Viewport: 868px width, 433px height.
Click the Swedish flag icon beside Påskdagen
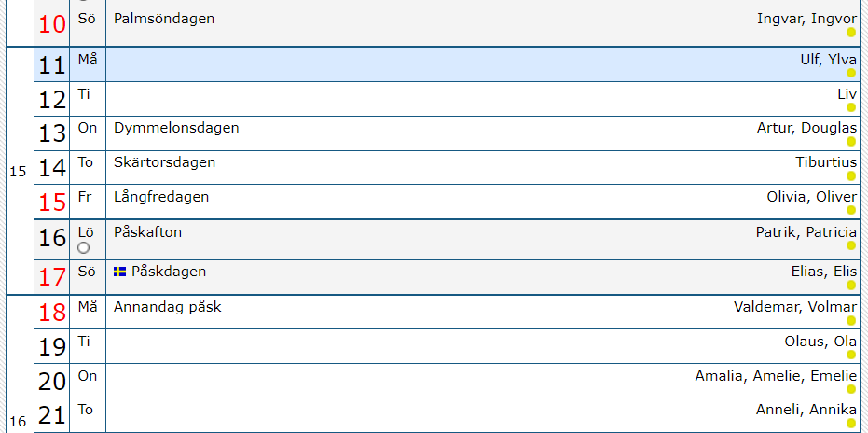[119, 272]
